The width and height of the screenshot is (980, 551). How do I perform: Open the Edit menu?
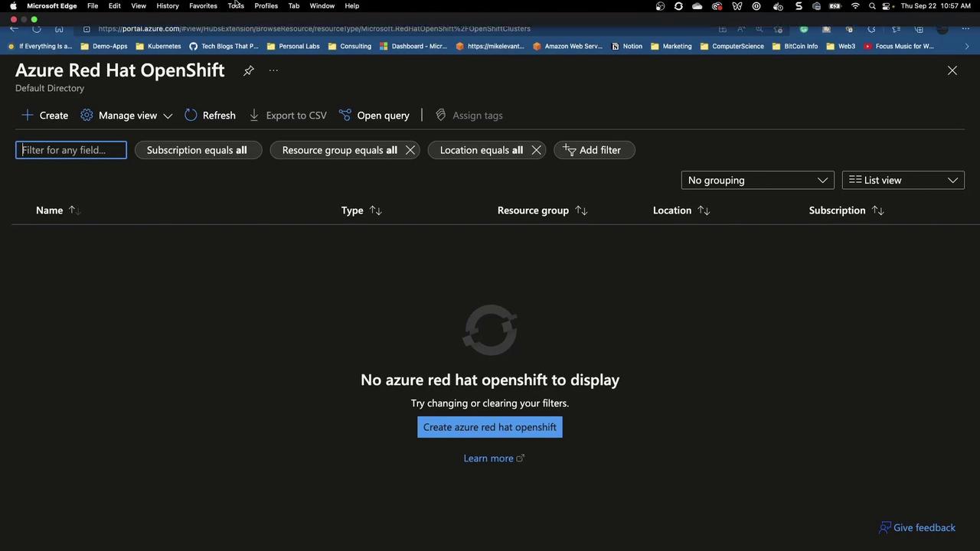pyautogui.click(x=114, y=6)
